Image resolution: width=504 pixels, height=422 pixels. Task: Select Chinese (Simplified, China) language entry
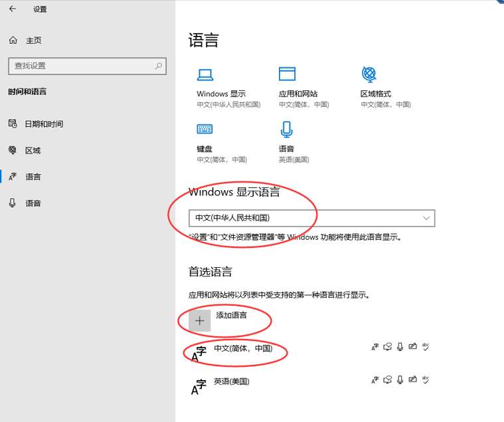(243, 348)
